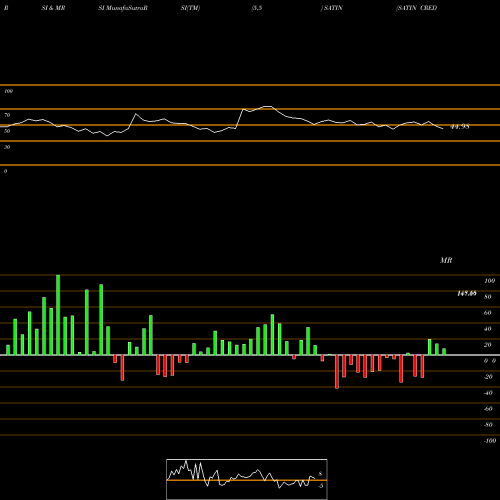Click the peak of the RSI line

click(268, 106)
